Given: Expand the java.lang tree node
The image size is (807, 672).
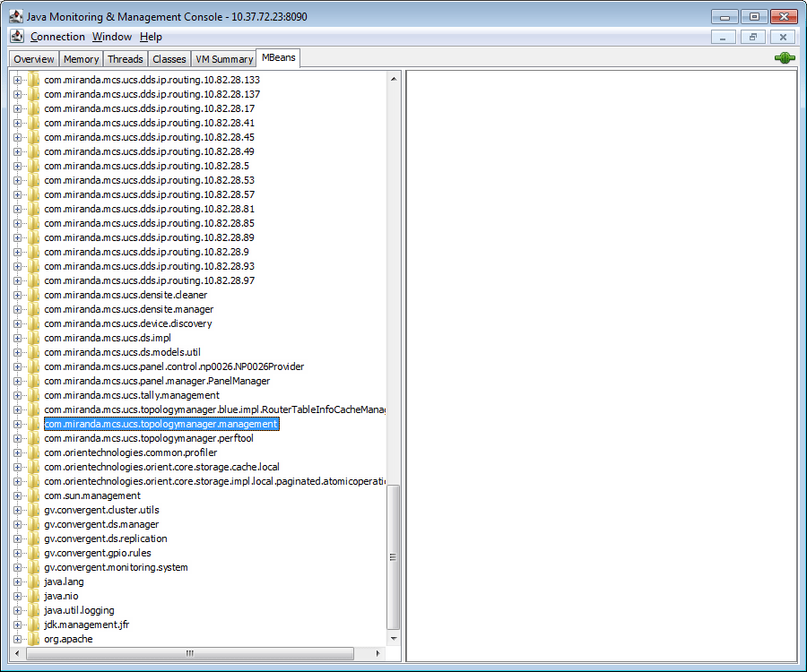Looking at the screenshot, I should [x=18, y=582].
